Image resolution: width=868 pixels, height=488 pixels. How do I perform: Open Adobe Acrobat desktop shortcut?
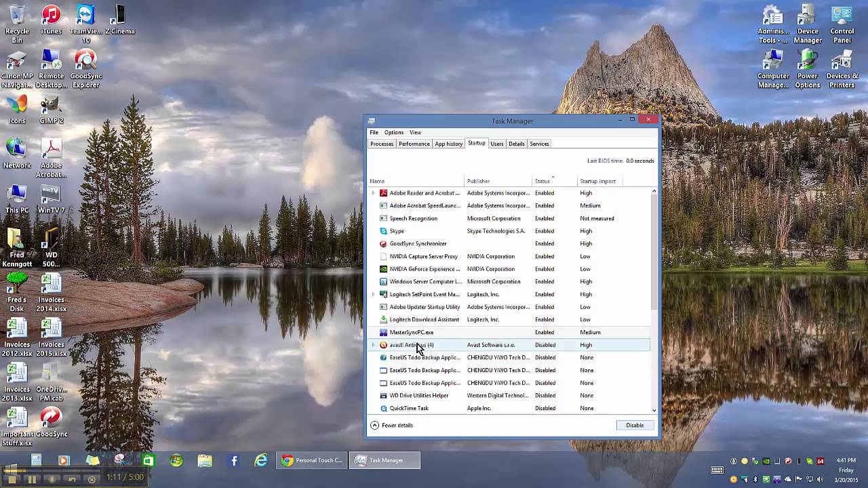click(x=52, y=159)
